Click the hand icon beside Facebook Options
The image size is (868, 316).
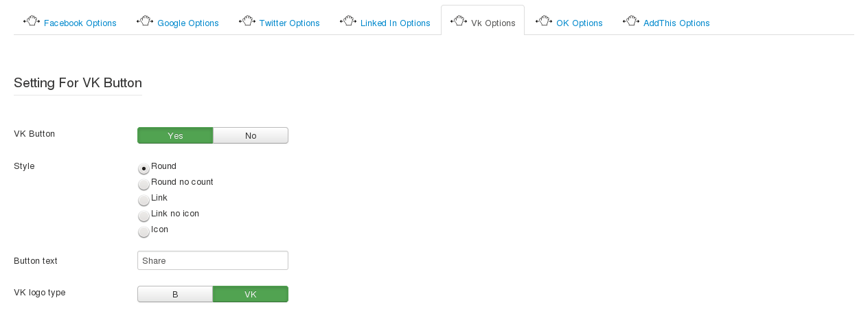(32, 21)
